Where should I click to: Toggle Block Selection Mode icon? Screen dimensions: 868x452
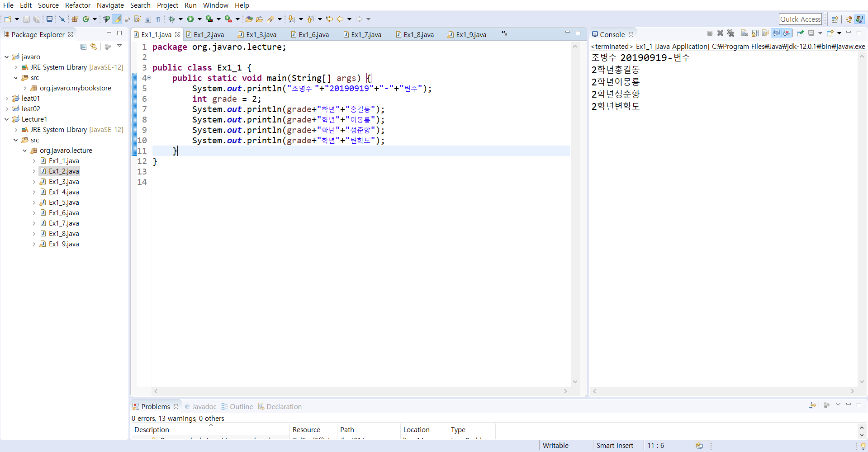148,19
